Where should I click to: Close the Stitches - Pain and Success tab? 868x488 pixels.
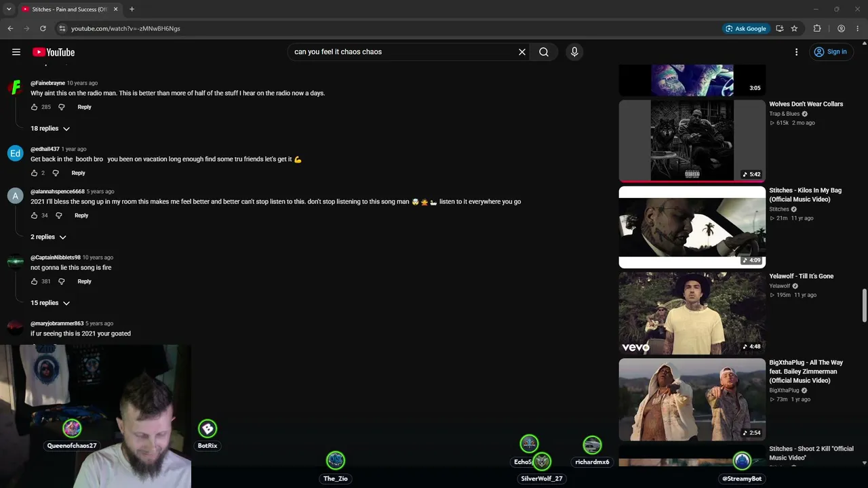click(116, 9)
